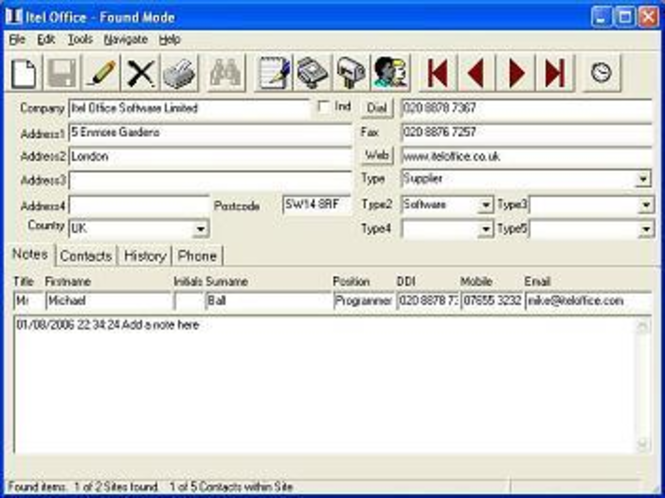Close the Itel Office window
Image resolution: width=665 pixels, height=498 pixels.
pyautogui.click(x=648, y=17)
